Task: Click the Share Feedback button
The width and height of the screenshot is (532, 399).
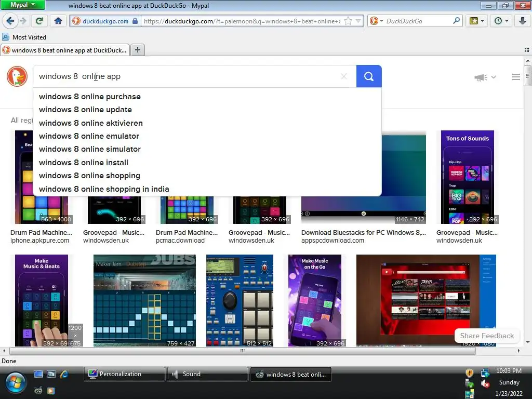Action: 487,336
